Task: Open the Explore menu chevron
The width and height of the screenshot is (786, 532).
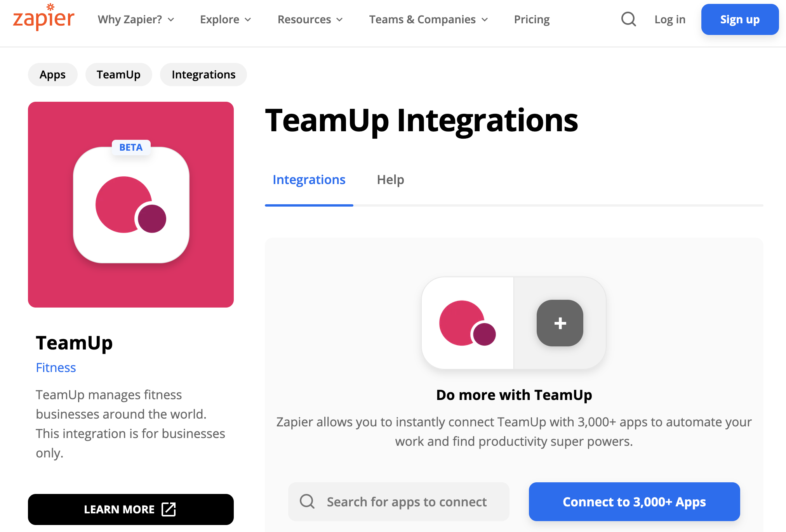Action: tap(248, 19)
